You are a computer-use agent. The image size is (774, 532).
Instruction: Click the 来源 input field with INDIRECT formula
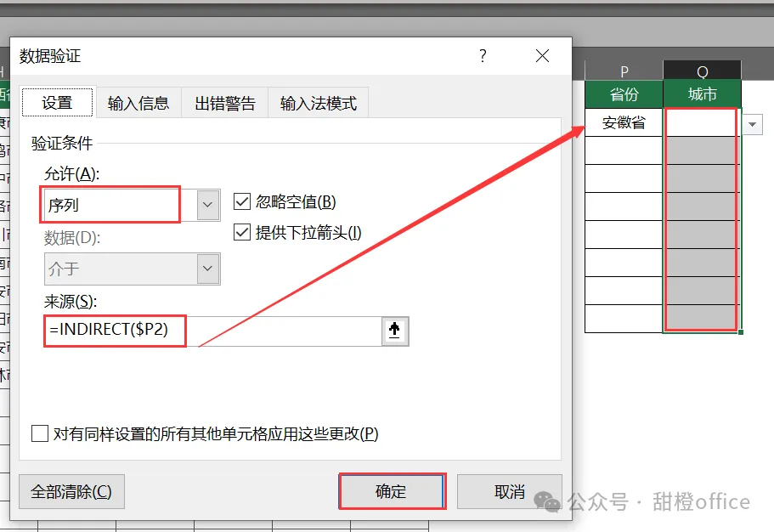click(x=213, y=331)
